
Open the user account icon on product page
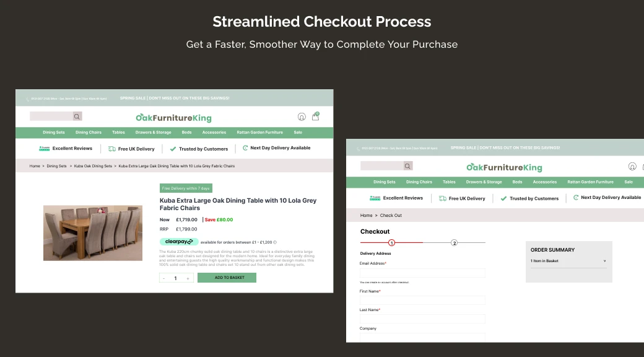302,117
